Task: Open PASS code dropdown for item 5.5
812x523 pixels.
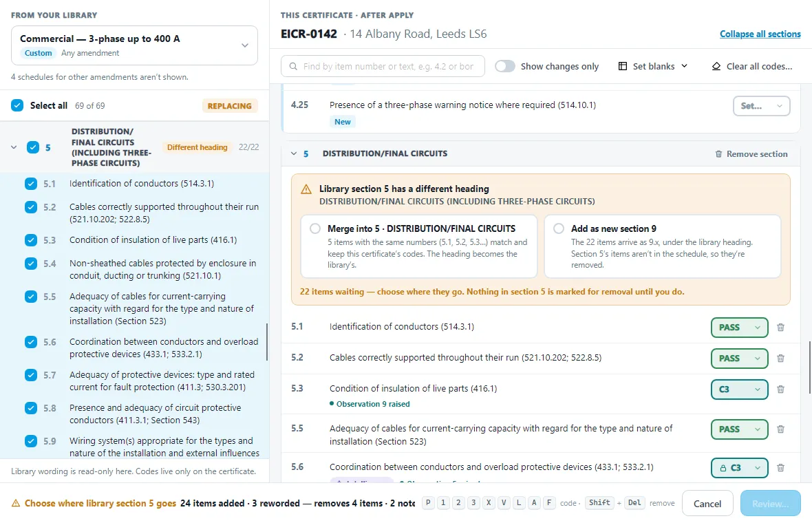Action: point(739,429)
